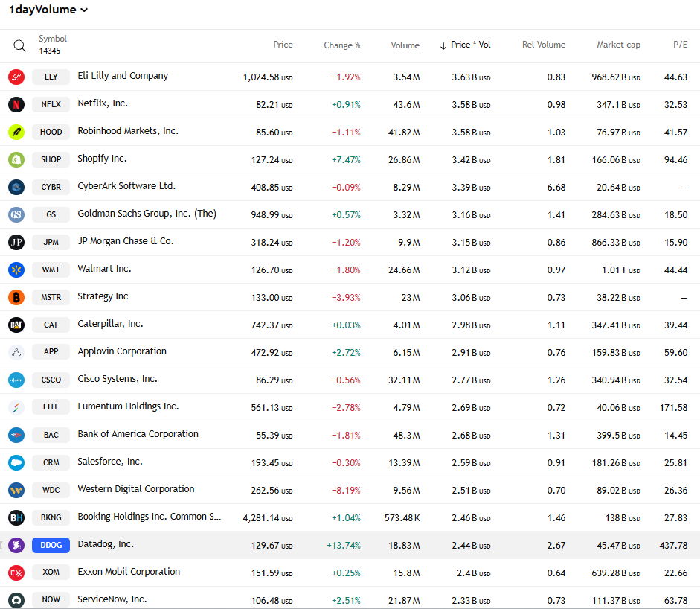This screenshot has height=609, width=700.
Task: Click the Western Digital logo icon
Action: (x=16, y=490)
